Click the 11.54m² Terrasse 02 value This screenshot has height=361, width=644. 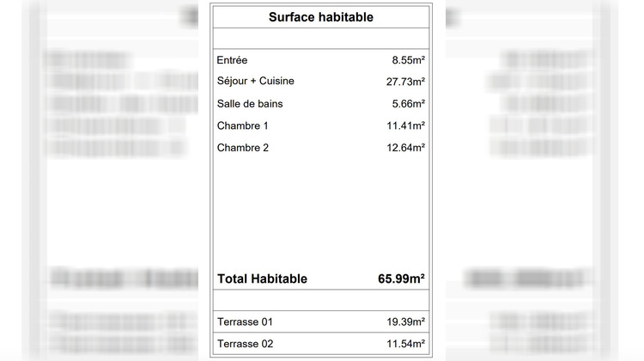click(x=405, y=345)
